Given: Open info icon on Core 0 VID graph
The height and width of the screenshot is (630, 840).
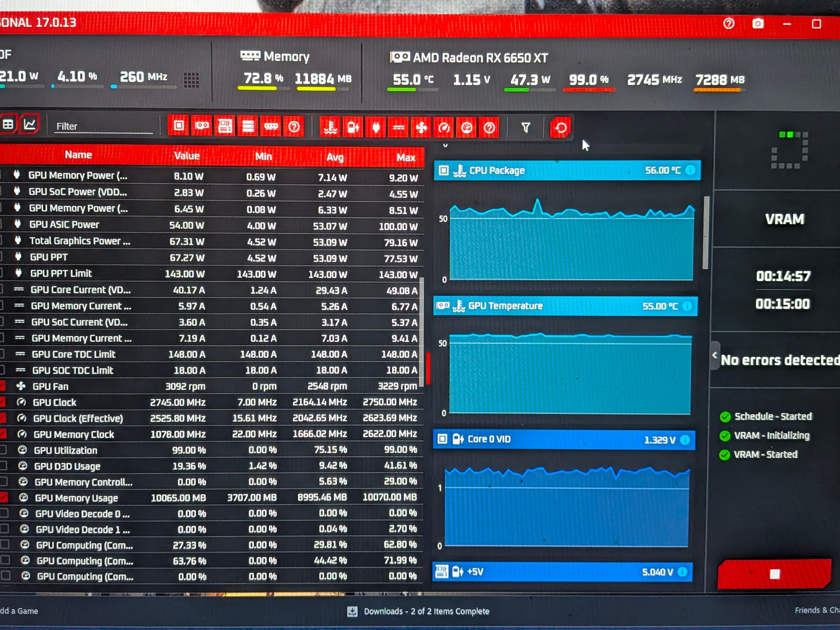Looking at the screenshot, I should (x=685, y=440).
